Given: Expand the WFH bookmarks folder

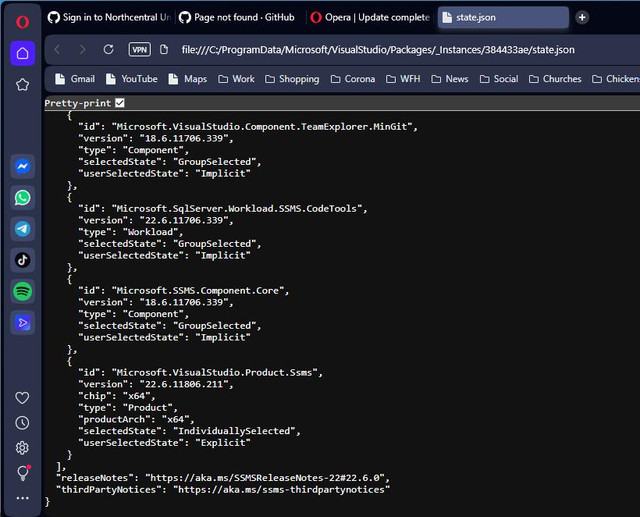Looking at the screenshot, I should point(403,79).
